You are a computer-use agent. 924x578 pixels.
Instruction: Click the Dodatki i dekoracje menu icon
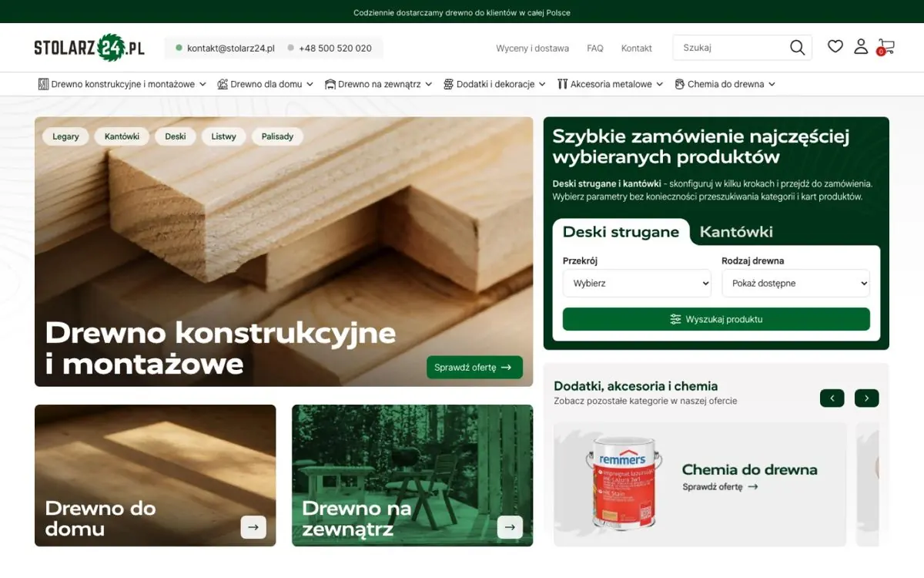point(448,84)
